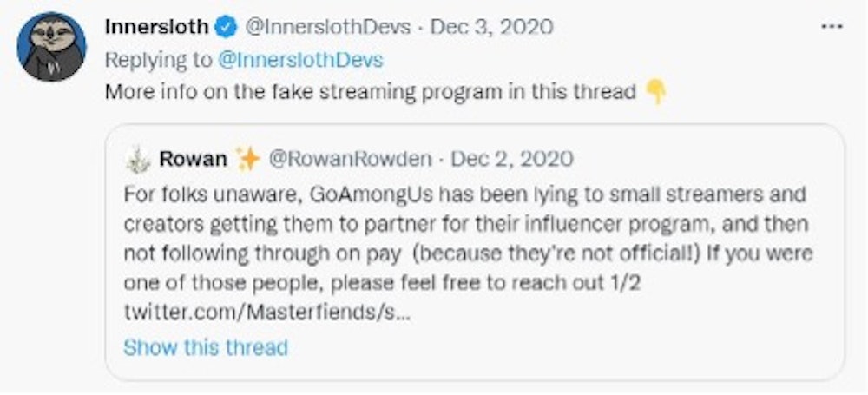Follow the twitter.com/Masterfiends/s... link
This screenshot has height=395, width=868.
pyautogui.click(x=267, y=314)
